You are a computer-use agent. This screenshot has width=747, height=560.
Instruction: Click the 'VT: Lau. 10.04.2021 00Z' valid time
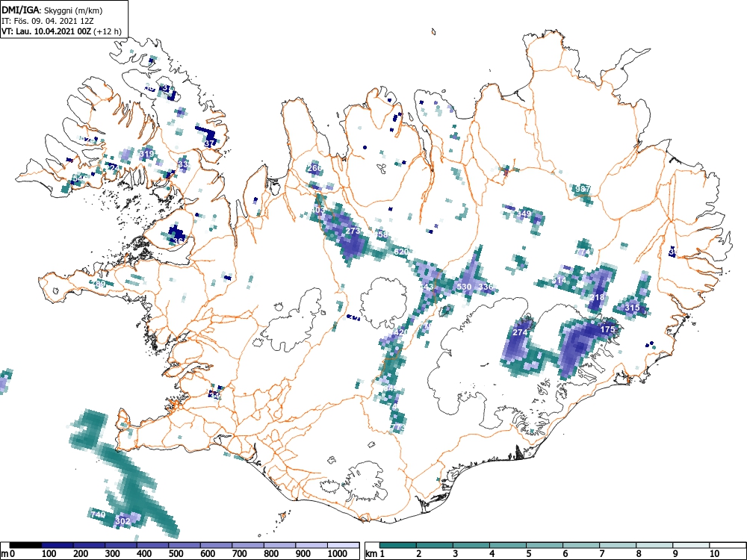coord(47,31)
